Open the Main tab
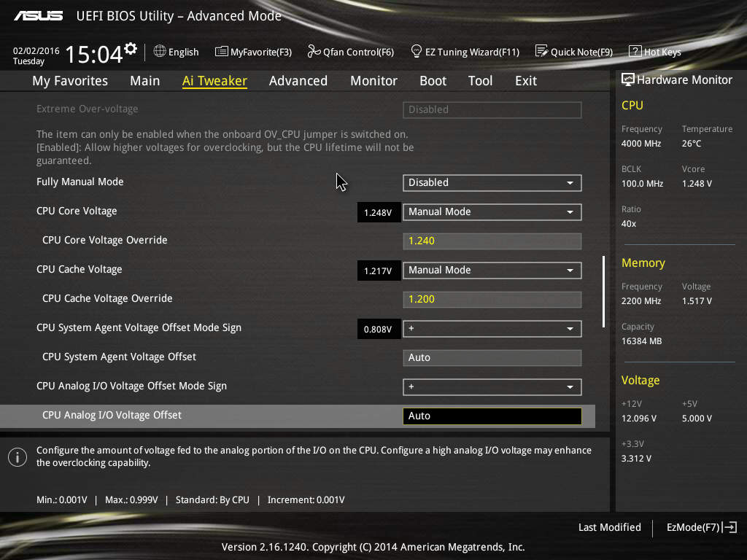Image resolution: width=747 pixels, height=560 pixels. tap(145, 81)
